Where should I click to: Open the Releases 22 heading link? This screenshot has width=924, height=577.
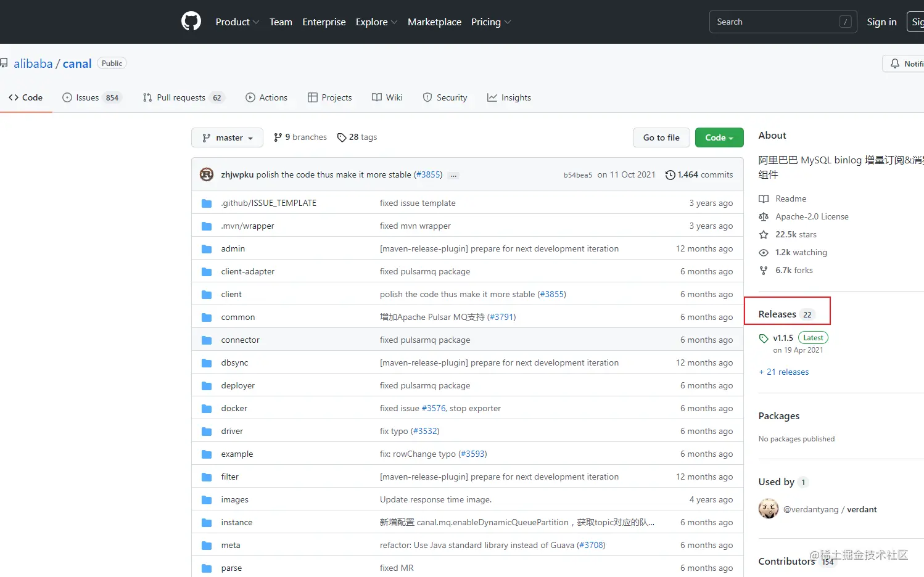pyautogui.click(x=786, y=314)
